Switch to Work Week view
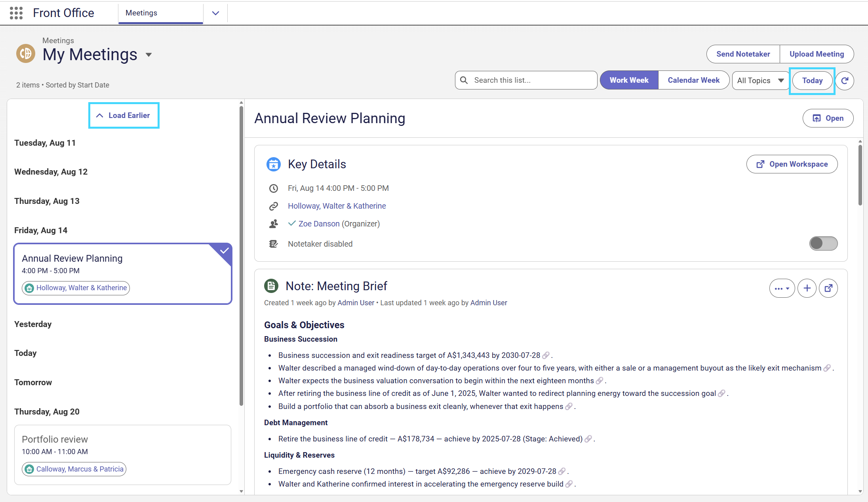The image size is (868, 502). pos(629,80)
